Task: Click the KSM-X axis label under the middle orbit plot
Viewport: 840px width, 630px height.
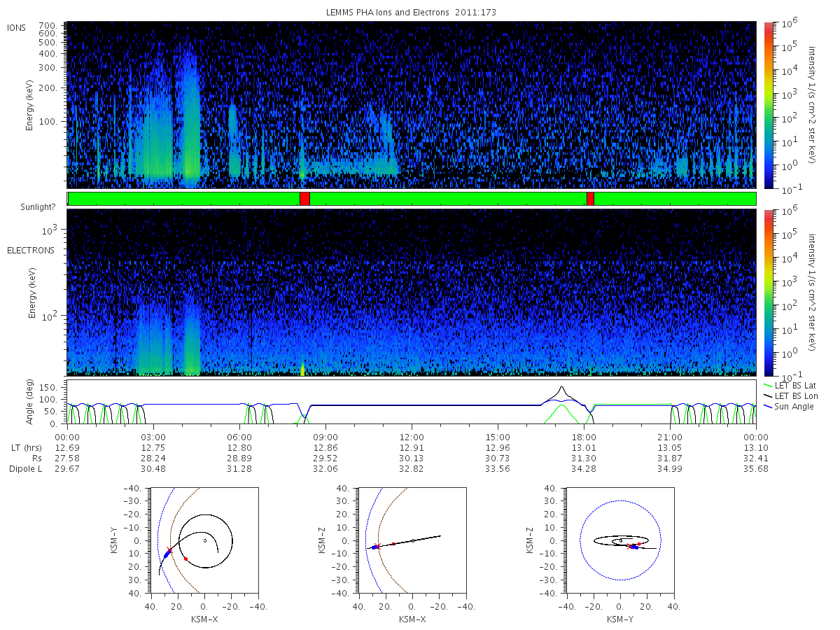Action: pyautogui.click(x=412, y=619)
